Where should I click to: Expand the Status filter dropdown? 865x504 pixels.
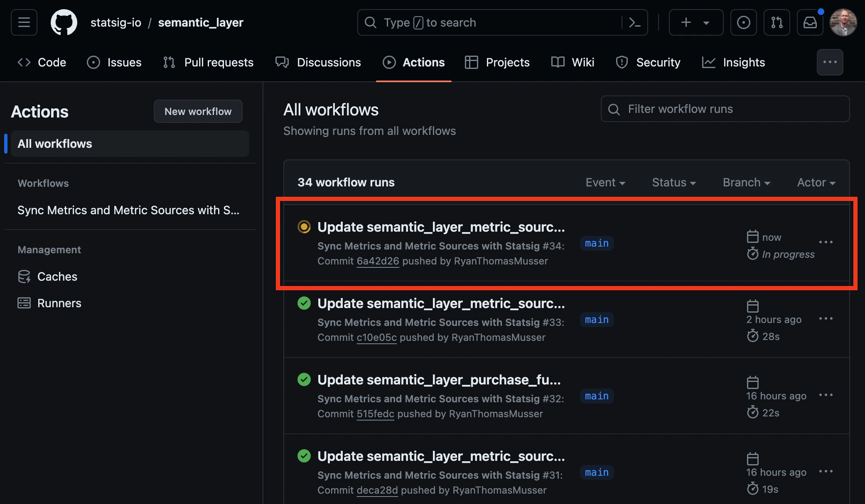[x=674, y=183]
